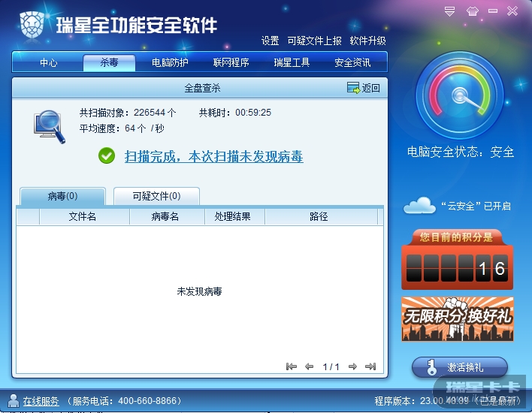This screenshot has width=532, height=413.
Task: Click 共扫描对象: 226544 个 text
Action: click(x=128, y=113)
